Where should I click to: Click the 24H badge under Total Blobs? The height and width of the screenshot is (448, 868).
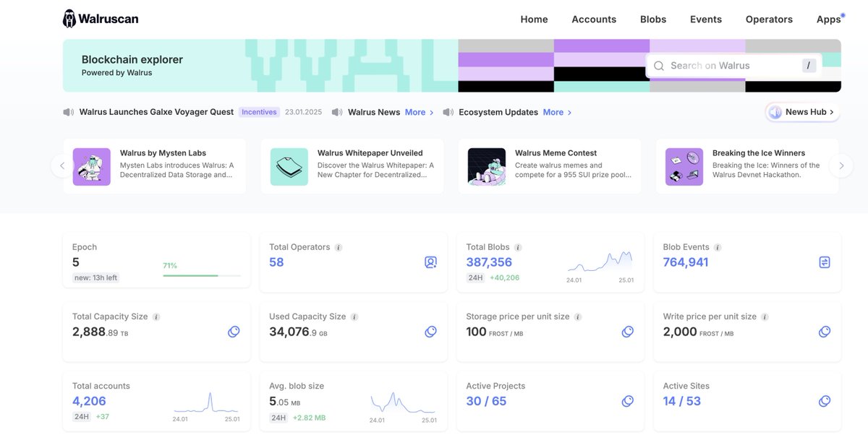tap(475, 277)
